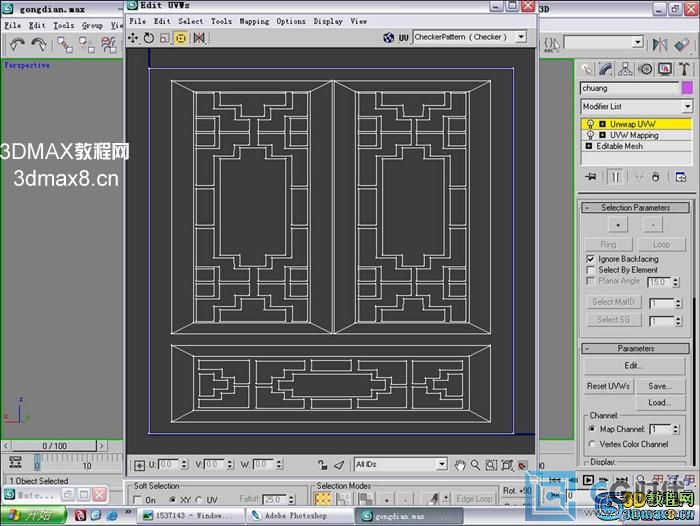Open the Modifier List dropdown

687,106
